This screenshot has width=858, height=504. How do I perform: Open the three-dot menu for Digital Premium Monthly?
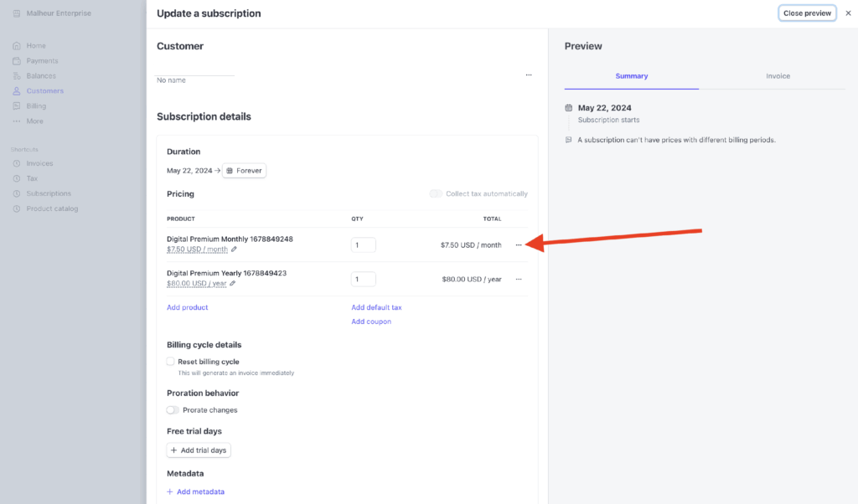pos(519,244)
